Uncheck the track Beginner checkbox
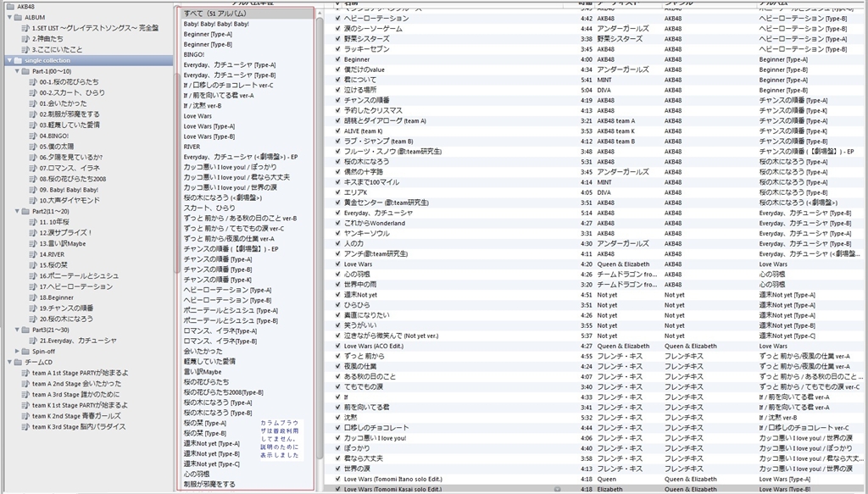 [337, 59]
